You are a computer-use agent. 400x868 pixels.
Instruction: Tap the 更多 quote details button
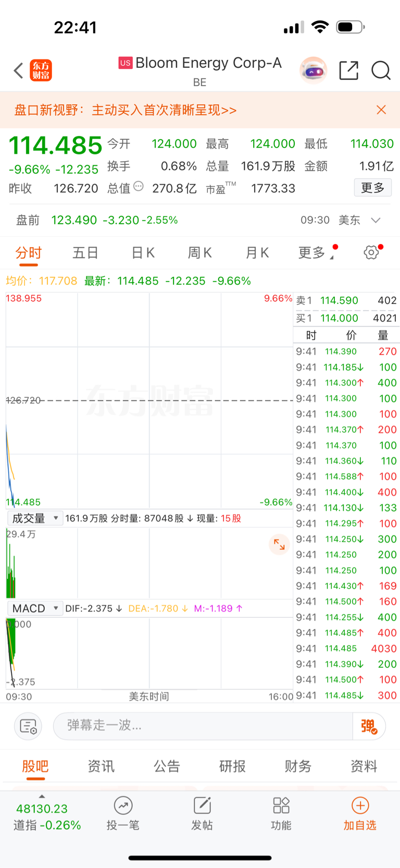(x=373, y=188)
